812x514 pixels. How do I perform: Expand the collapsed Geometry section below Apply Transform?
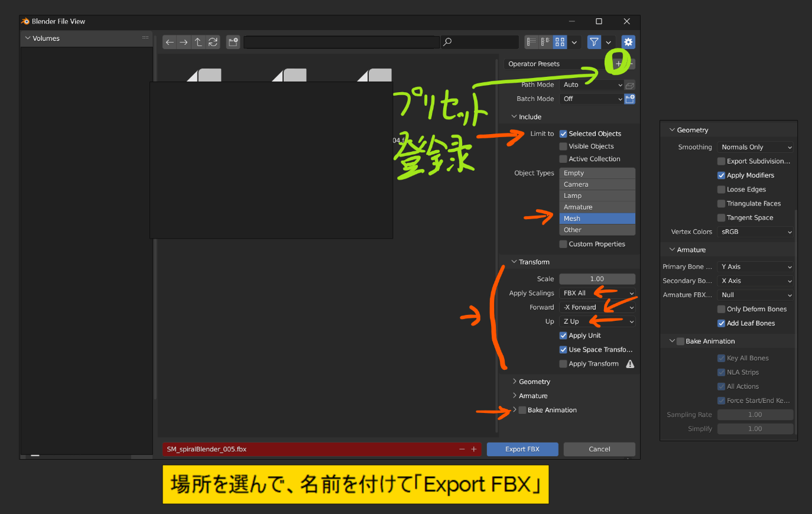pos(515,382)
